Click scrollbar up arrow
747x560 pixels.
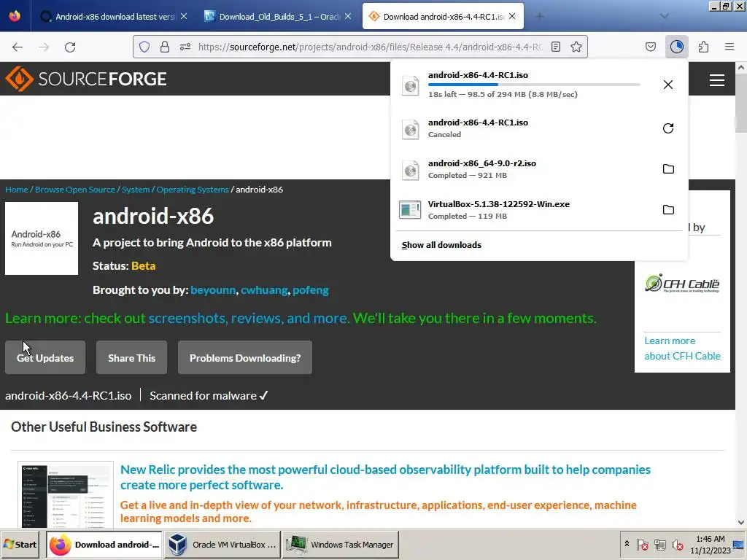point(741,68)
